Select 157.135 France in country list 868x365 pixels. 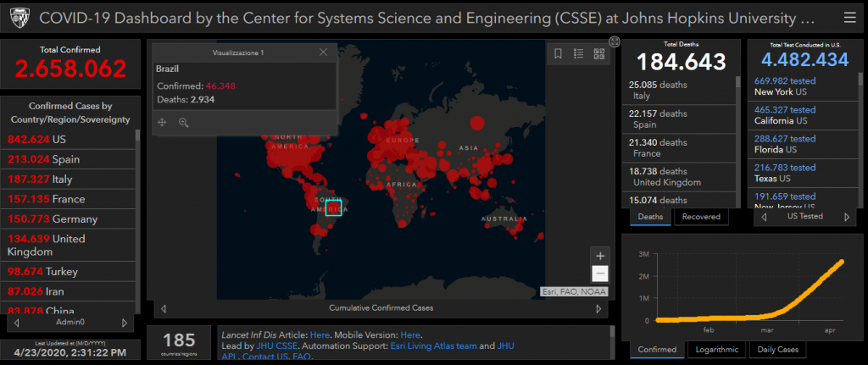pyautogui.click(x=68, y=199)
